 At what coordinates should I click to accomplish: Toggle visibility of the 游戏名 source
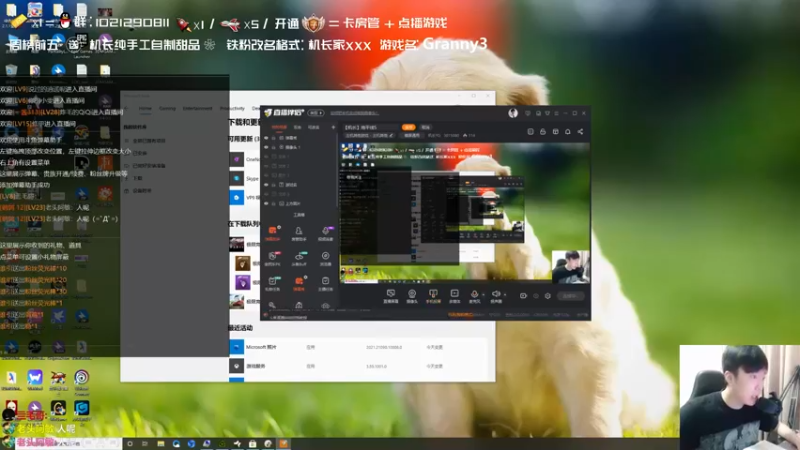click(x=266, y=185)
